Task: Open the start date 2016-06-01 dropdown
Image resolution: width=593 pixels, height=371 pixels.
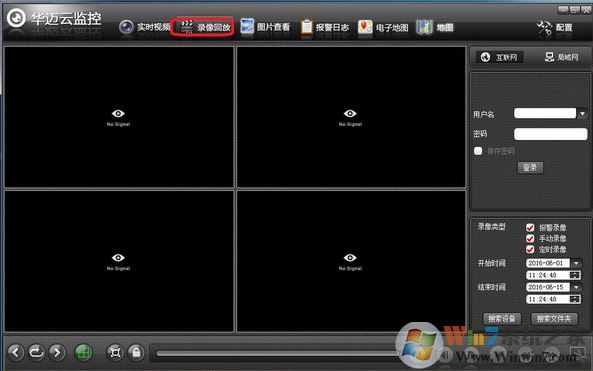Action: tap(576, 263)
